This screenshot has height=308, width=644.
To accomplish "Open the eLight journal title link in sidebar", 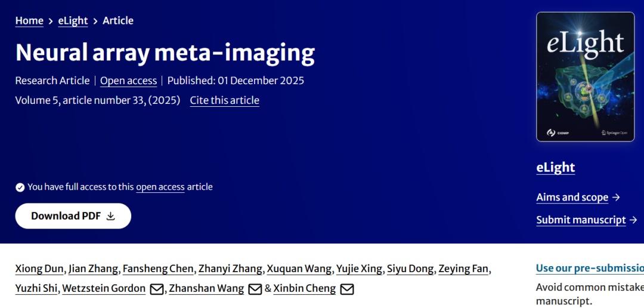I will tap(555, 168).
